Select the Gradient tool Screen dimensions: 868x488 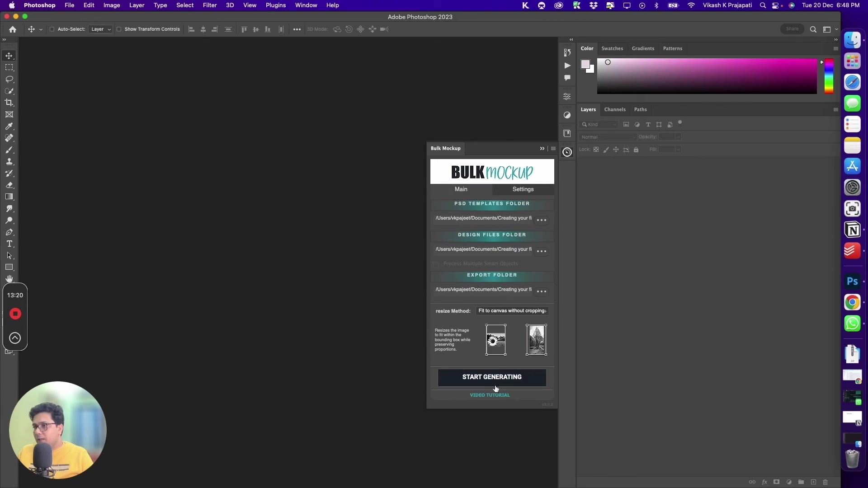tap(9, 197)
